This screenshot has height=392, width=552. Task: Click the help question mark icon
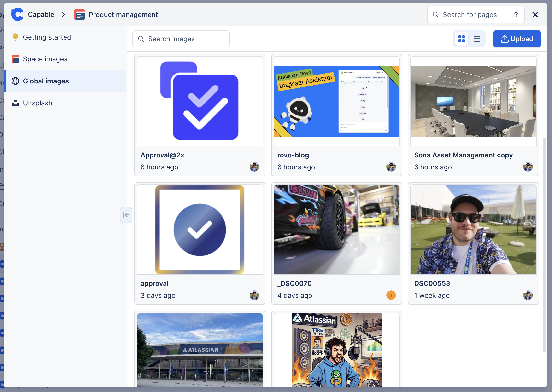click(x=516, y=15)
